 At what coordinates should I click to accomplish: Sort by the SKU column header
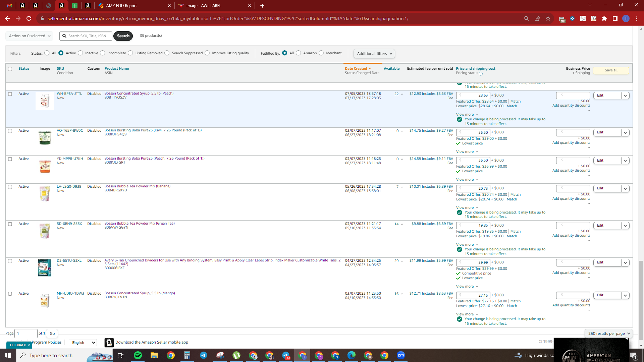pos(60,68)
